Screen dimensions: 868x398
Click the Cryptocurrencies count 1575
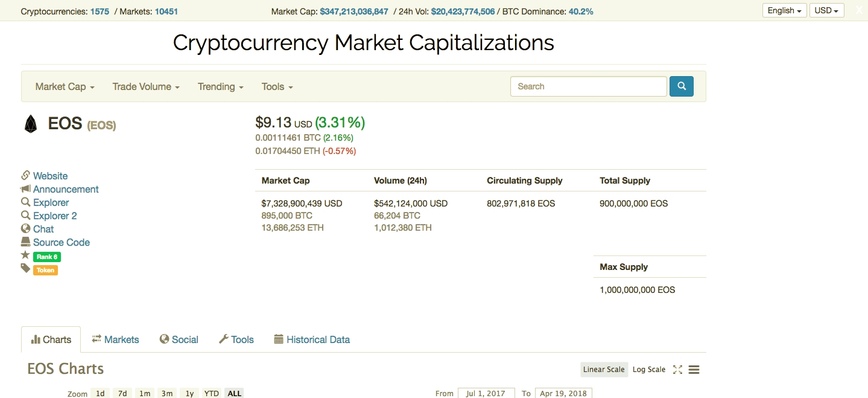click(100, 11)
